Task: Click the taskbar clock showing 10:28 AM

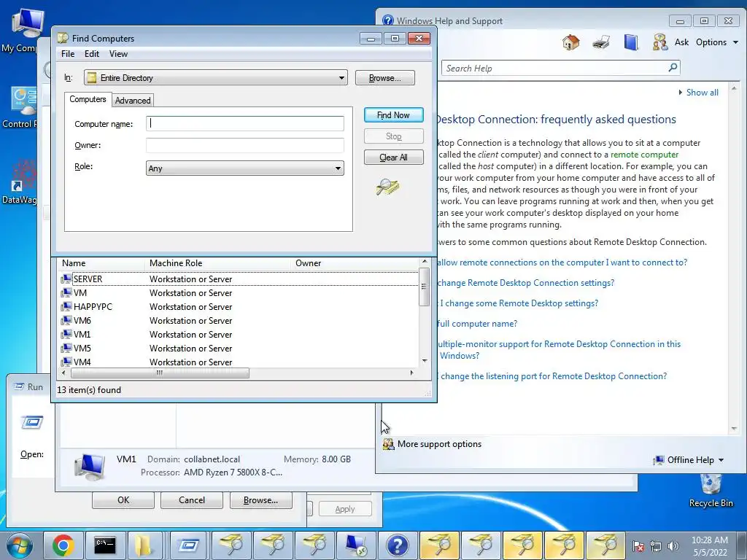Action: tap(710, 546)
